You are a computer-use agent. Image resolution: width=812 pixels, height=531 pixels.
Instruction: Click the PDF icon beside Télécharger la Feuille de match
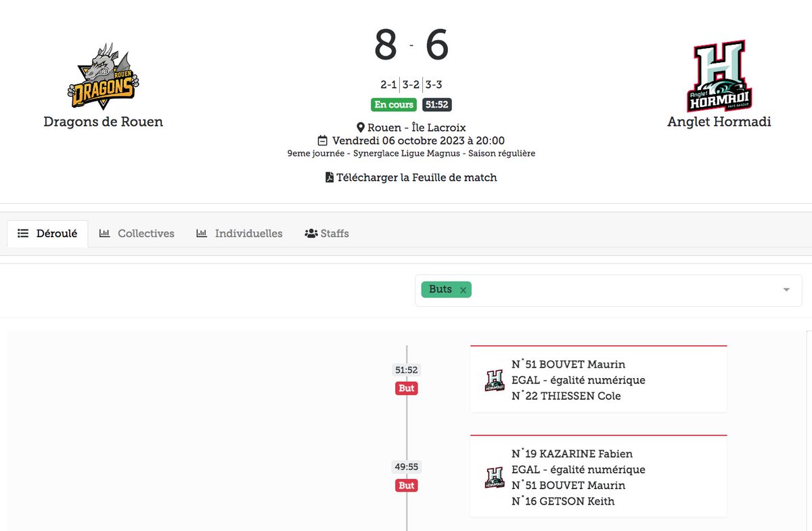(330, 177)
